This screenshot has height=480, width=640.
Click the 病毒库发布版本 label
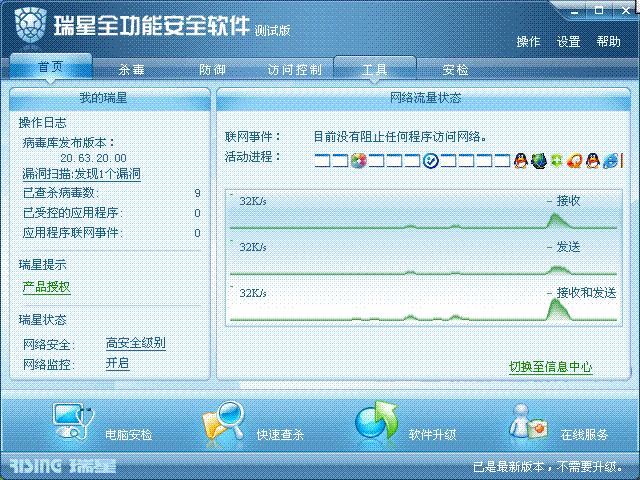(x=69, y=143)
